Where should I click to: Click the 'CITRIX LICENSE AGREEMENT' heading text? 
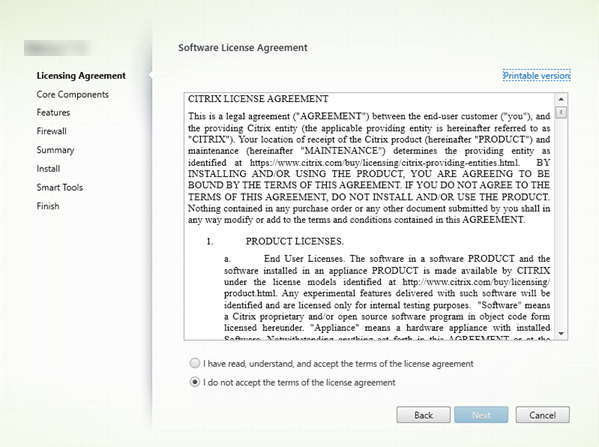coord(258,99)
